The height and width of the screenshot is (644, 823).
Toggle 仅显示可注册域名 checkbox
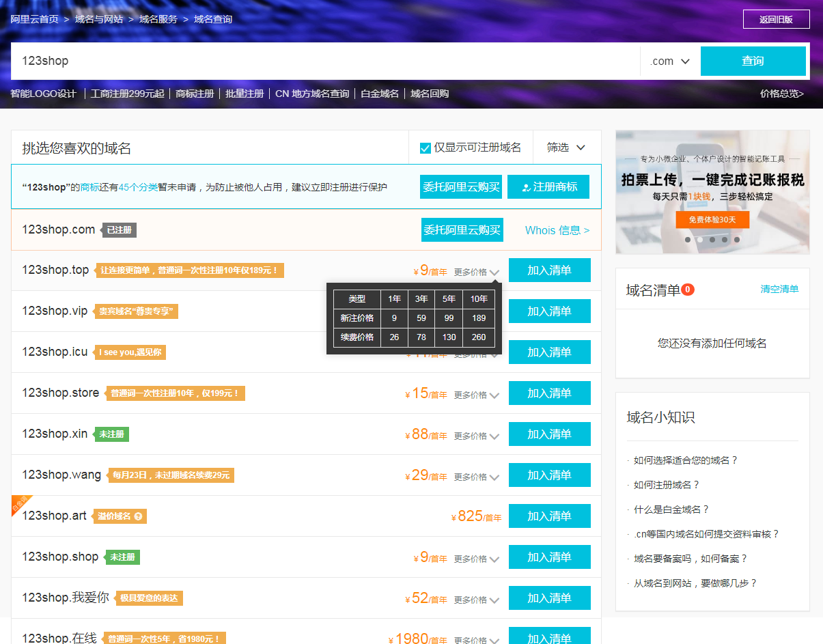pos(425,148)
